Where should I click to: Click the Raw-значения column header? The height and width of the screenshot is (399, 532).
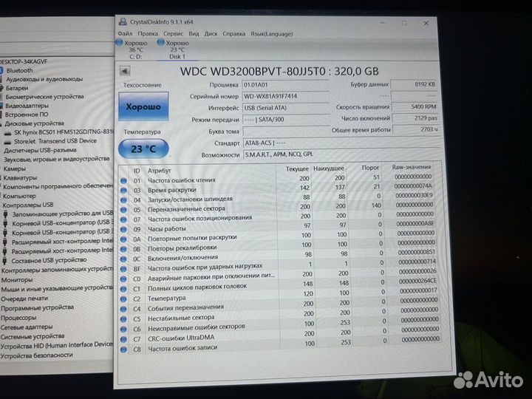412,167
